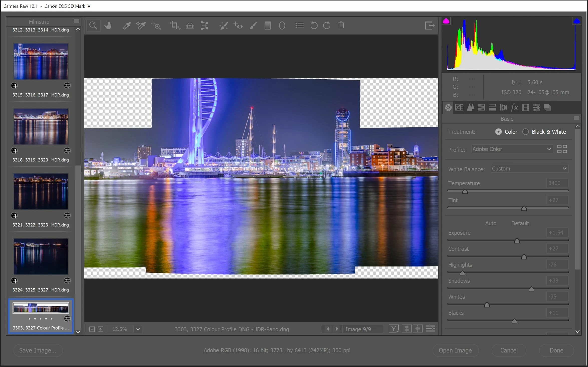Click the Adobe RGB workflow options link
Image resolution: width=588 pixels, height=367 pixels.
point(277,350)
